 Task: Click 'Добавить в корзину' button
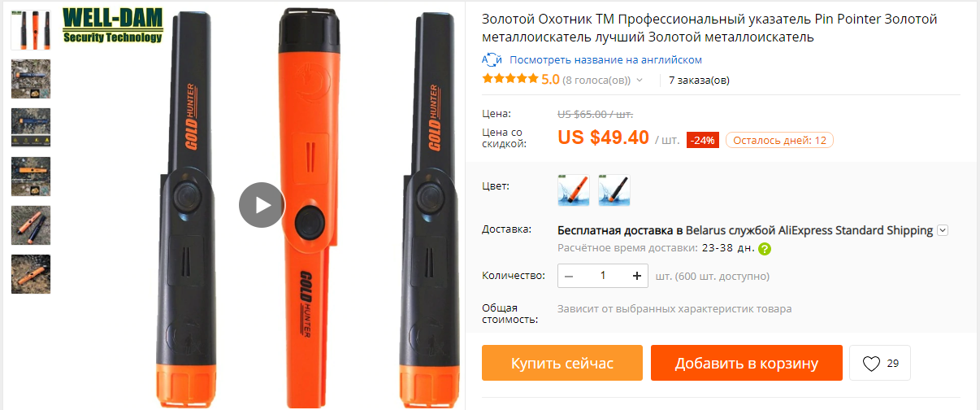[746, 363]
